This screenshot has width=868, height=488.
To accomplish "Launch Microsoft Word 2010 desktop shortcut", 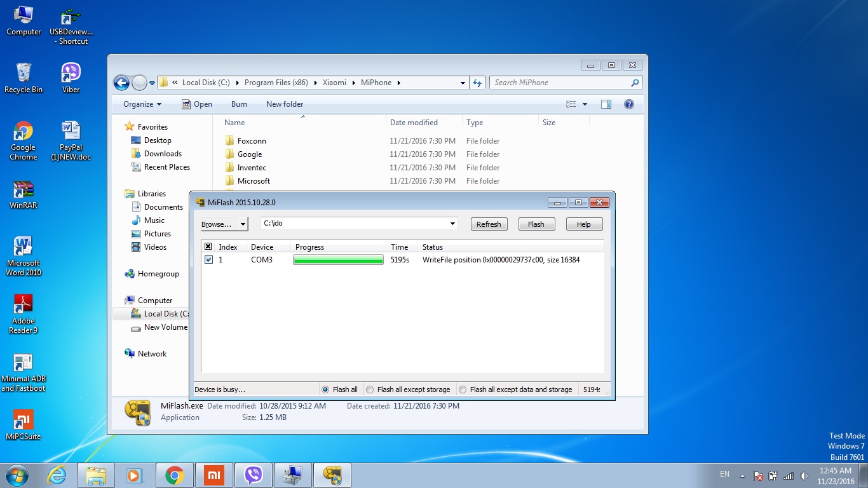I will tap(24, 256).
